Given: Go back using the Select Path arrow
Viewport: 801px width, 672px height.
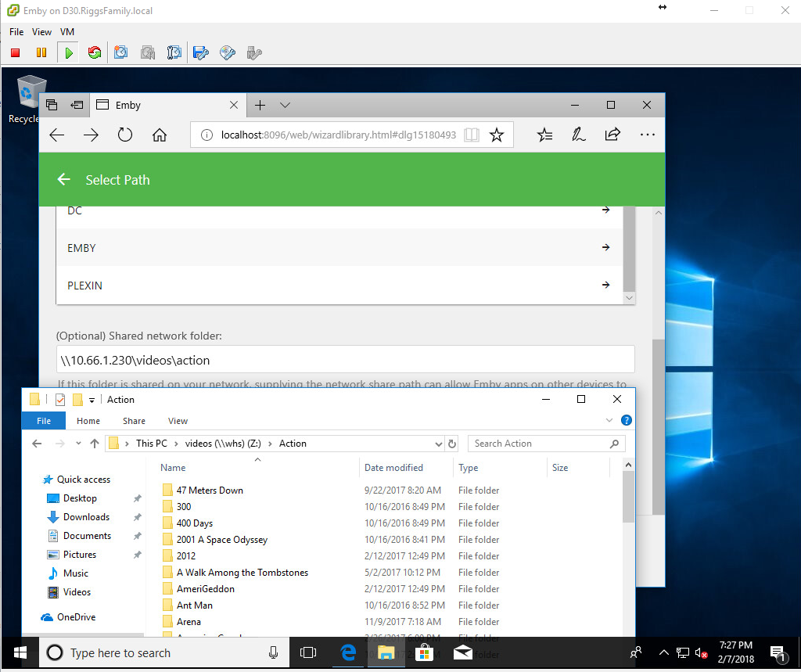Looking at the screenshot, I should pos(64,180).
